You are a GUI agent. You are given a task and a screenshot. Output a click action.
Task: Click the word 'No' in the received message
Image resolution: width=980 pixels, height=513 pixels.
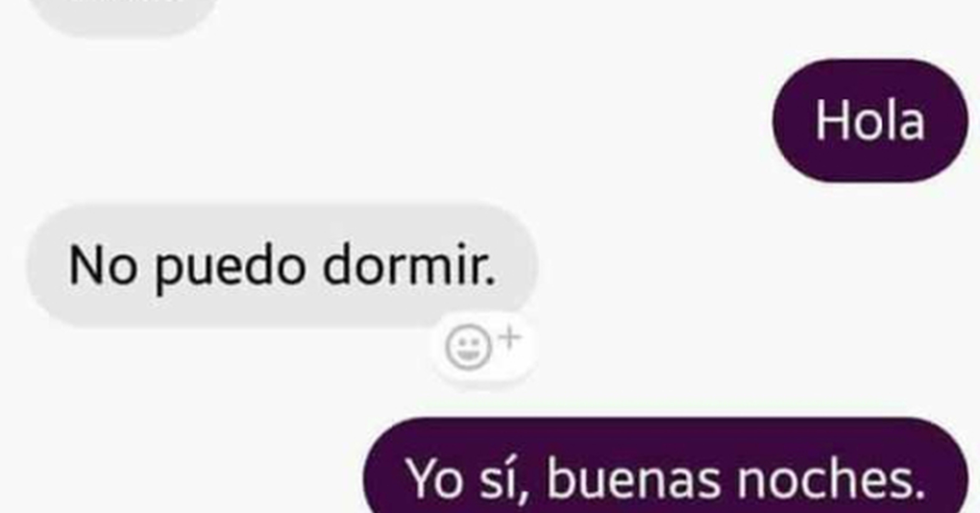tap(103, 265)
